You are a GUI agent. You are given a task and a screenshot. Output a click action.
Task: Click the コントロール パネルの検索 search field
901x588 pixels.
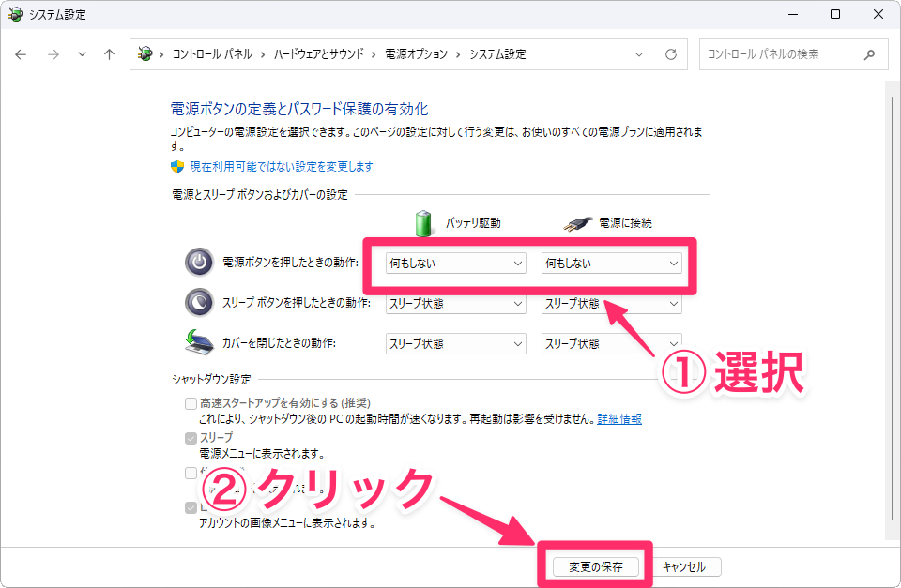coord(779,54)
